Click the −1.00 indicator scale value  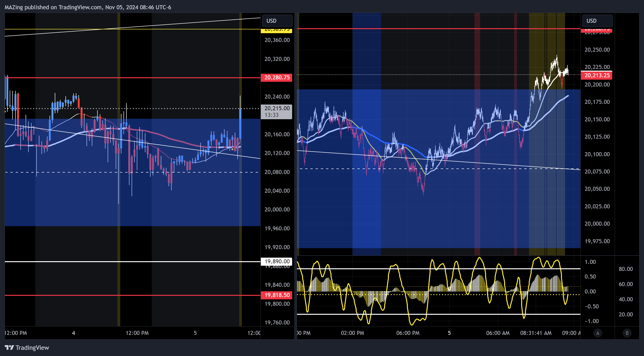592,321
